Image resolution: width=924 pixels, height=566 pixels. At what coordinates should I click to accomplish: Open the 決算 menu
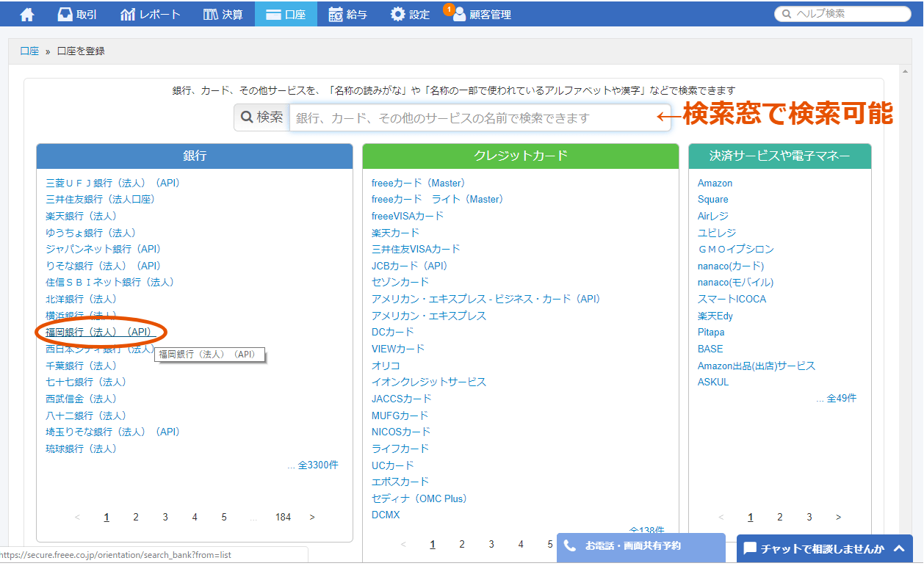click(x=223, y=14)
